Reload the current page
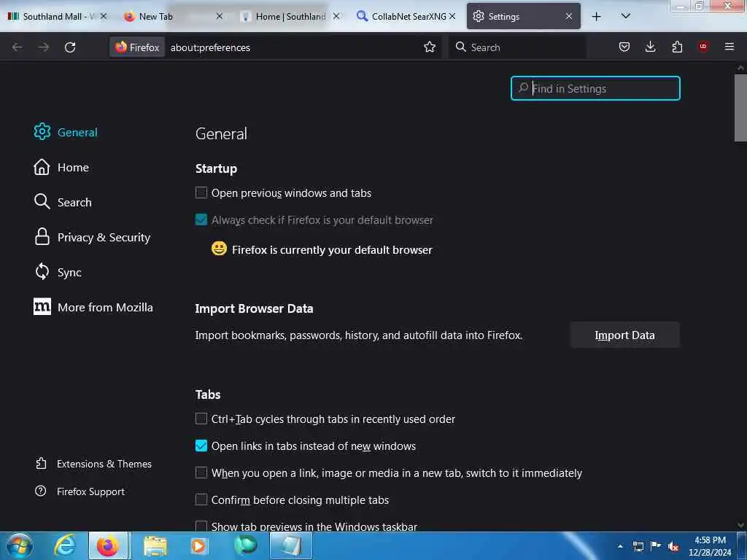Viewport: 747px width, 560px height. pos(70,47)
